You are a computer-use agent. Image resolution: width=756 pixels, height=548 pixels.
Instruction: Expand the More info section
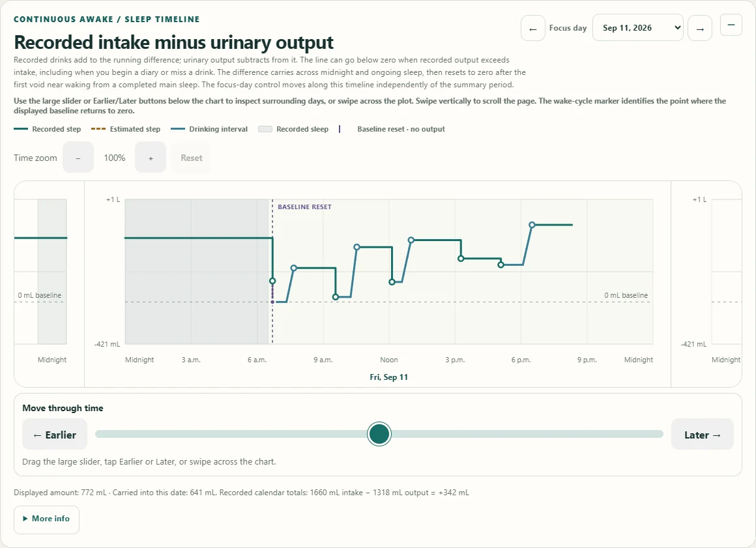(46, 519)
